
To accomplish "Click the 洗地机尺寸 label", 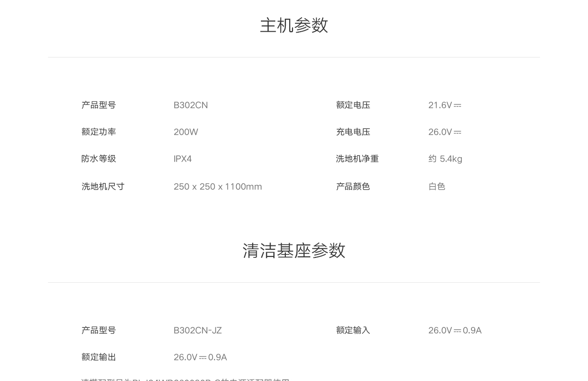I will pos(103,187).
